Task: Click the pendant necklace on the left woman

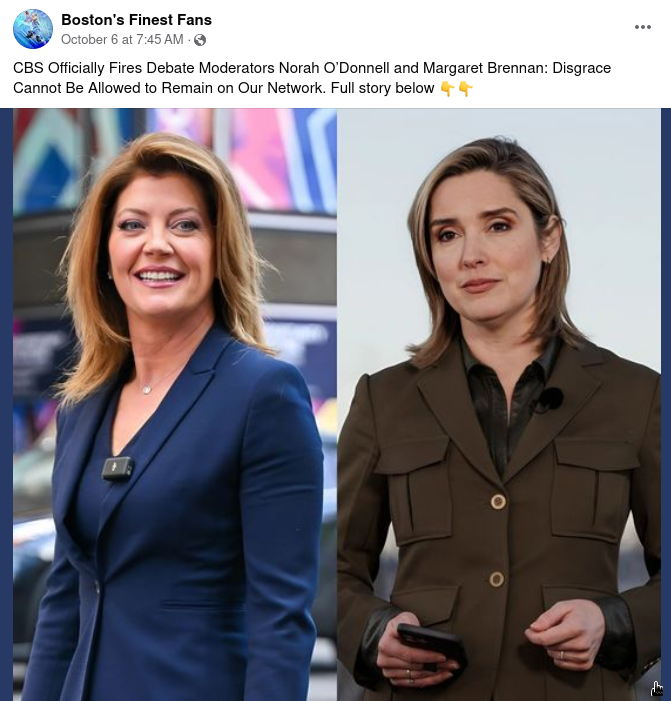Action: (x=146, y=390)
